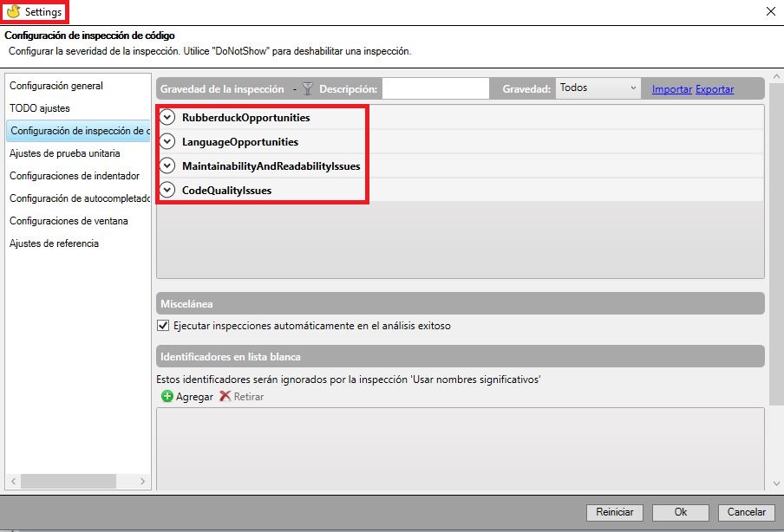Click the CodeQualityIssues label text
784x532 pixels.
[226, 191]
